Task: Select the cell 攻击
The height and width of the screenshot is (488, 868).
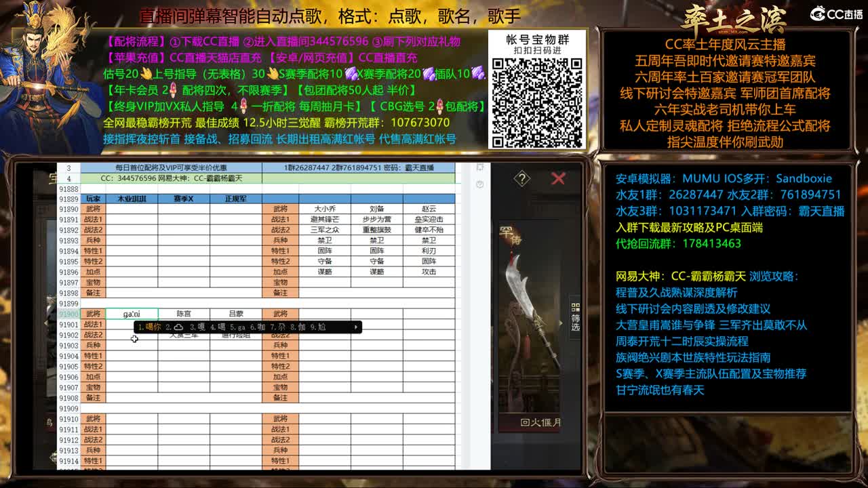Action: [429, 272]
